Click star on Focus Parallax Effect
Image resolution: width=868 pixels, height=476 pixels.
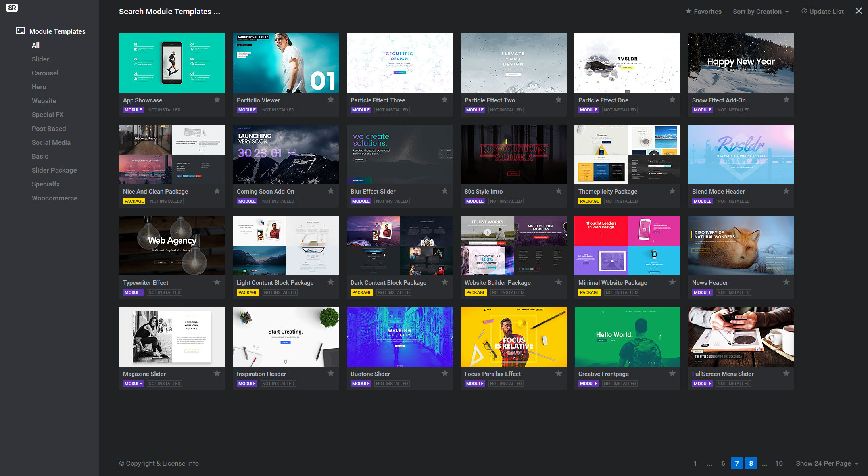point(559,374)
